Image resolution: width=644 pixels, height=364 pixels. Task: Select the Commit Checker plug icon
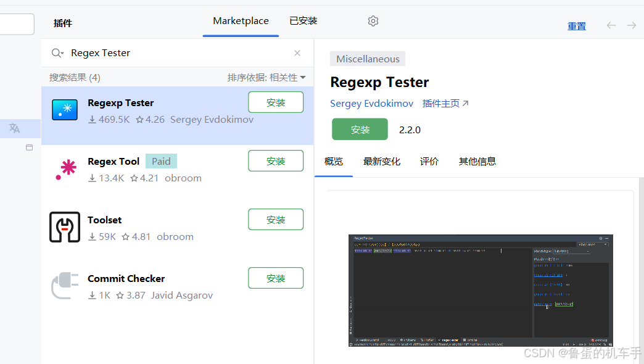click(x=65, y=286)
